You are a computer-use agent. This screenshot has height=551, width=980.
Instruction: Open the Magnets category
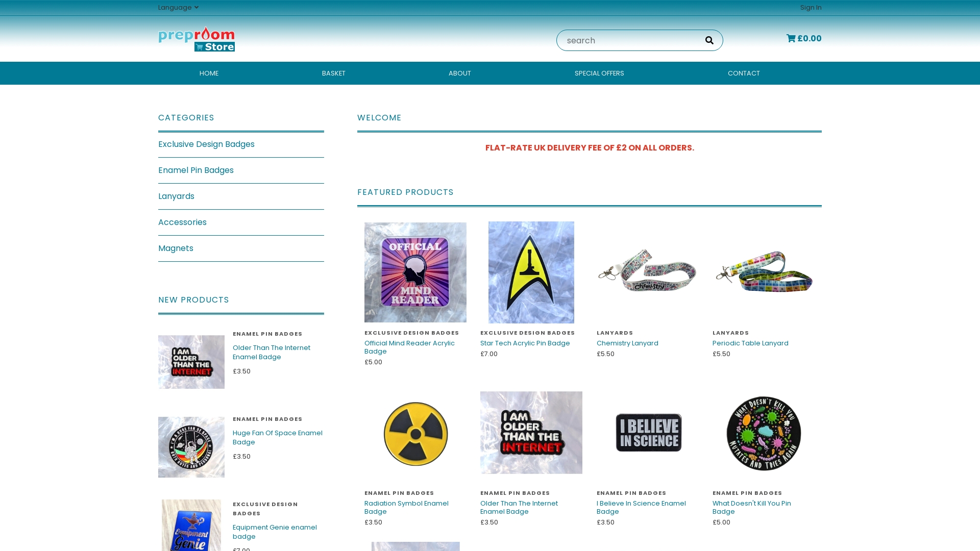click(176, 248)
